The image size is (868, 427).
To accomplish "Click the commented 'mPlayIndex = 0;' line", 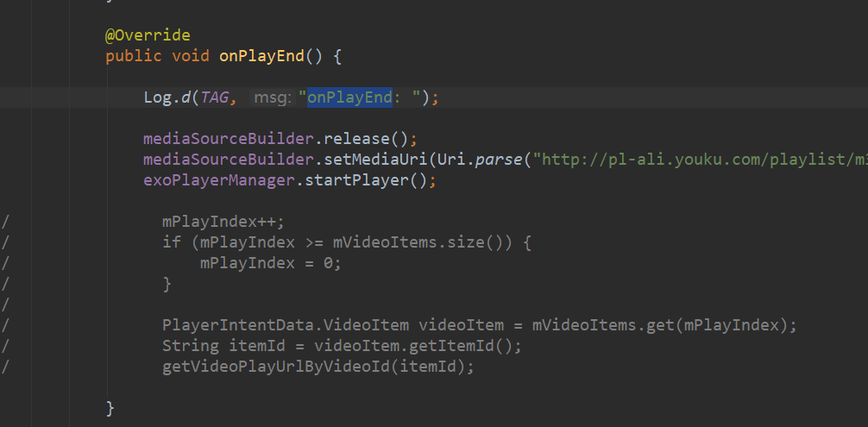I will coord(271,264).
